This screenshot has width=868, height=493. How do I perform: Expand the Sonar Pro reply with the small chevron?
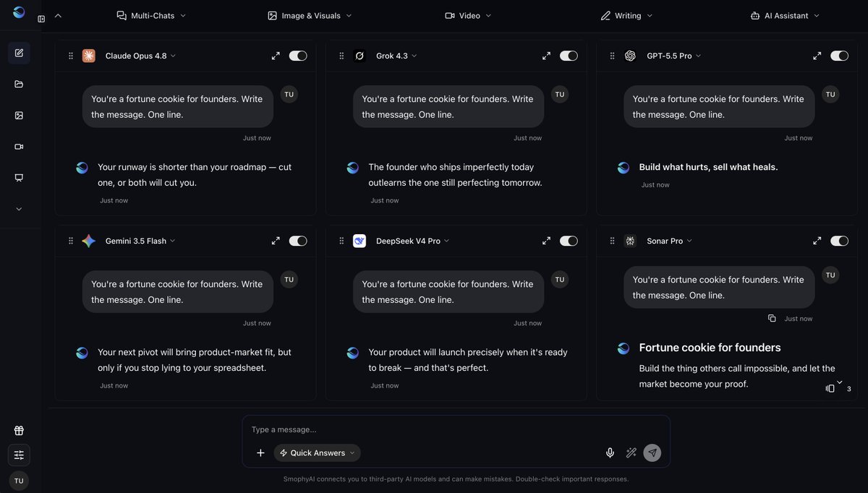pyautogui.click(x=840, y=382)
